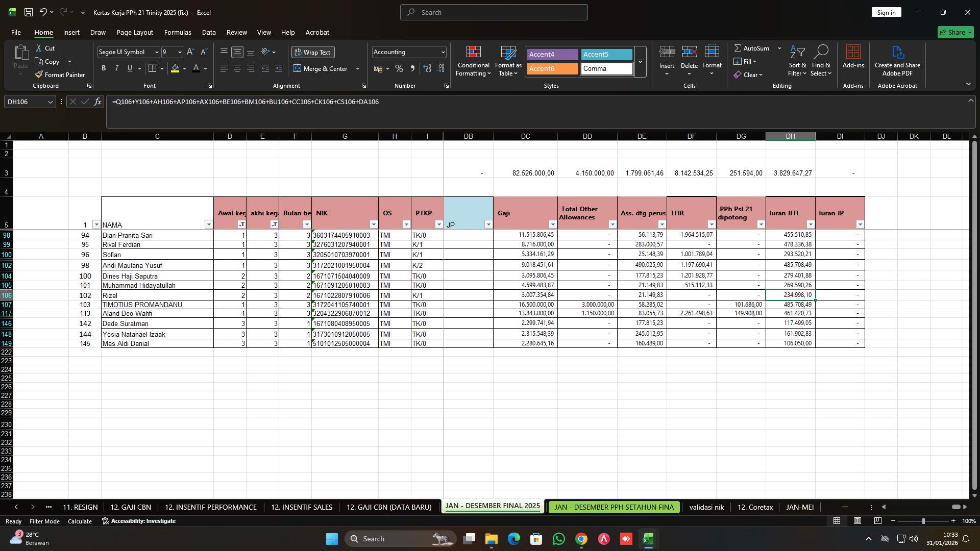This screenshot has height=551, width=980.
Task: Open the validasi nik sheet tab
Action: (x=706, y=507)
